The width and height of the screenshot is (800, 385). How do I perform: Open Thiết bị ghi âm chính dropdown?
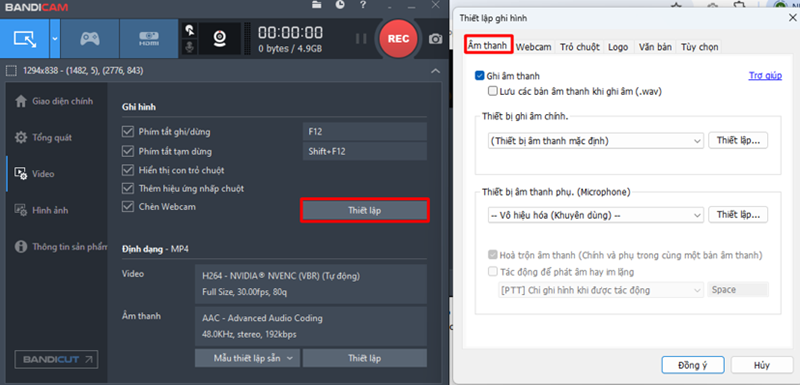596,141
